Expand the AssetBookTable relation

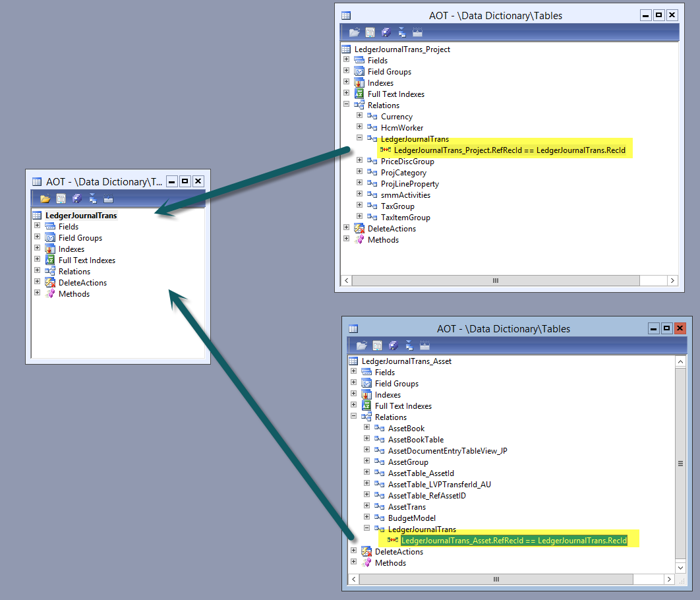pyautogui.click(x=367, y=439)
